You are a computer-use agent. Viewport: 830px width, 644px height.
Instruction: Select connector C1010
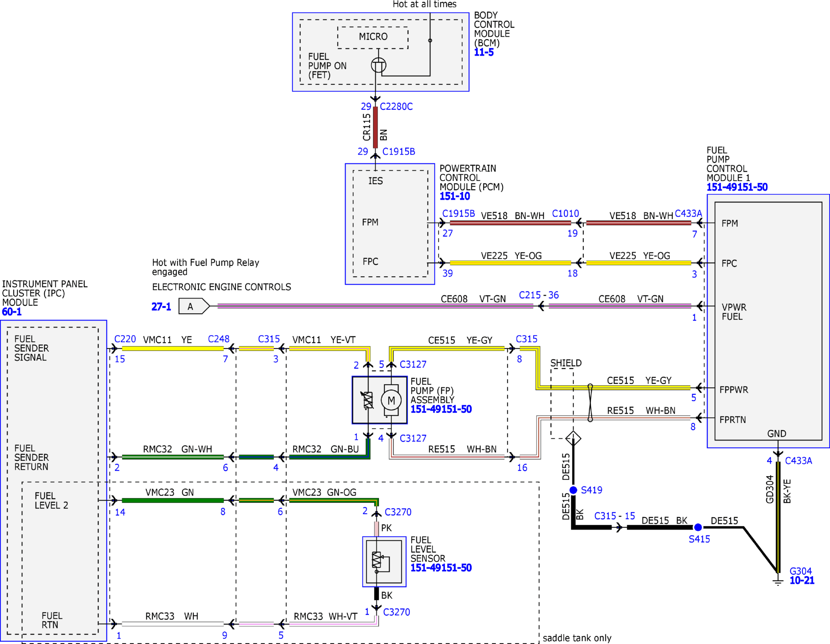(565, 213)
